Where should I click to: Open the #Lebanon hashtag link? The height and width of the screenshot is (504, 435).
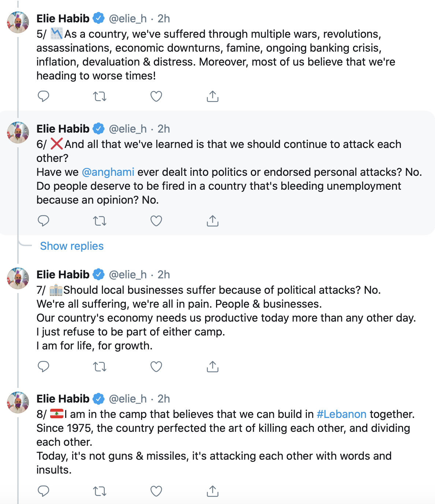(x=341, y=414)
